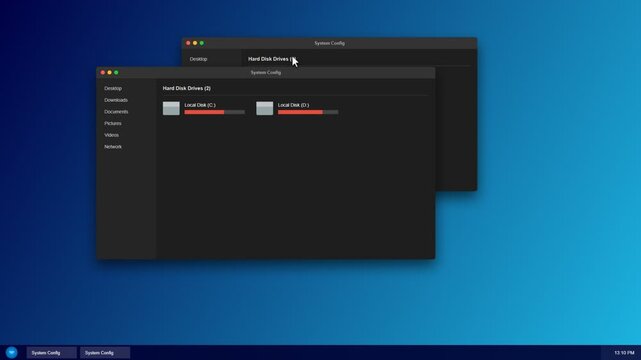Click the taskbar clock

tap(624, 353)
